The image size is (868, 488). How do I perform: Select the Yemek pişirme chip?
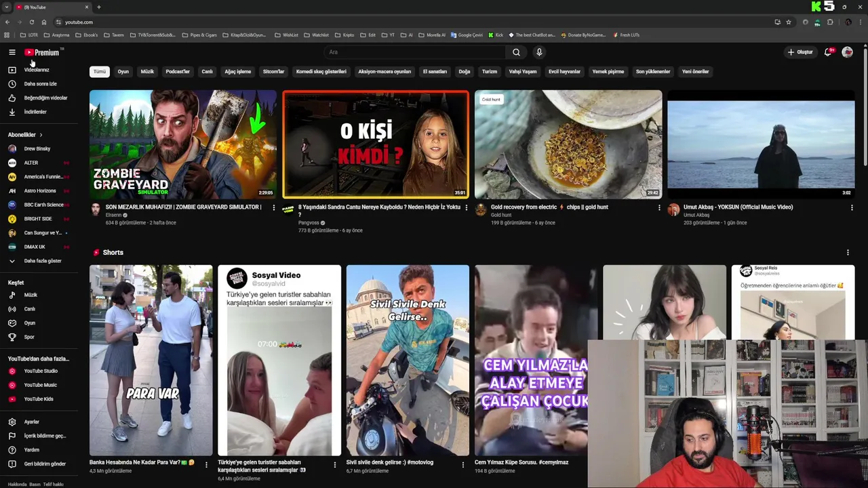click(608, 71)
